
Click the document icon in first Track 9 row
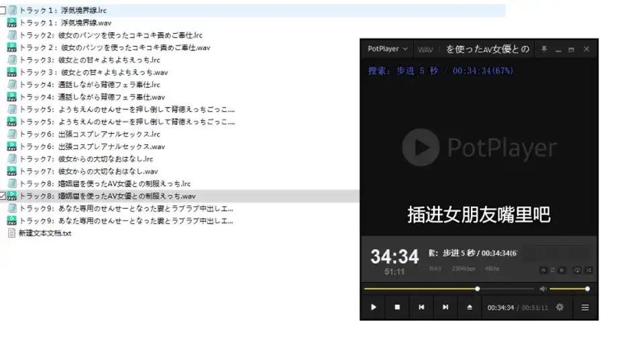tap(12, 208)
